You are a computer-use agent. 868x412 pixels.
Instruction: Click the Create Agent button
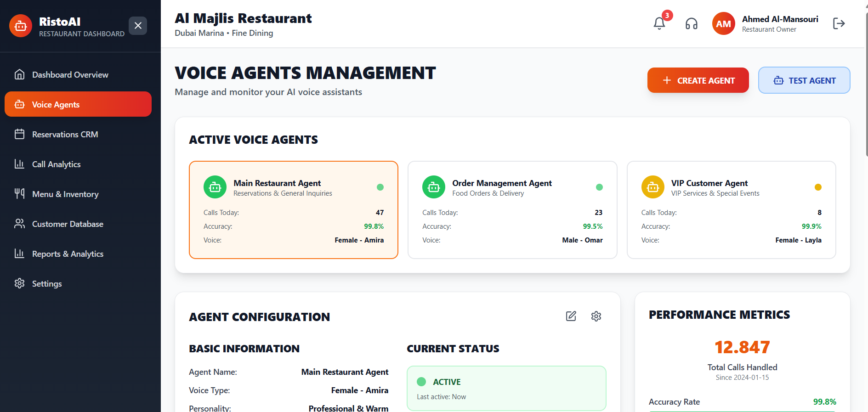698,80
